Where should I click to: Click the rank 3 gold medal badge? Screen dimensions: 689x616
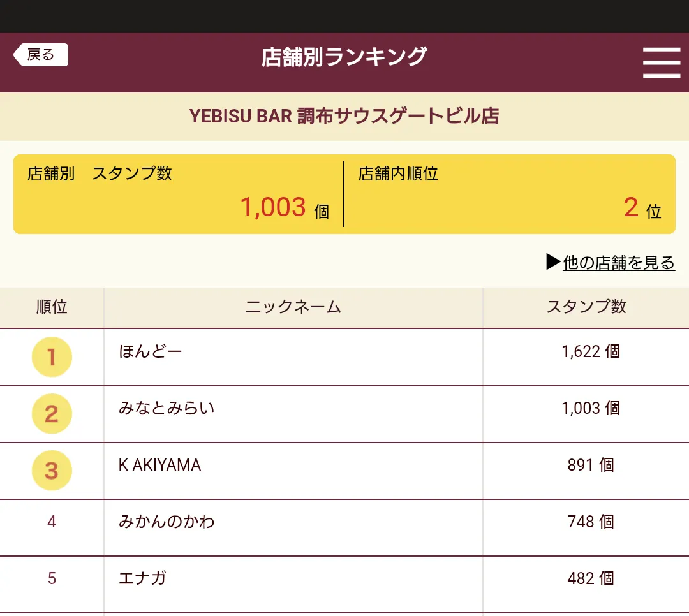click(x=52, y=470)
